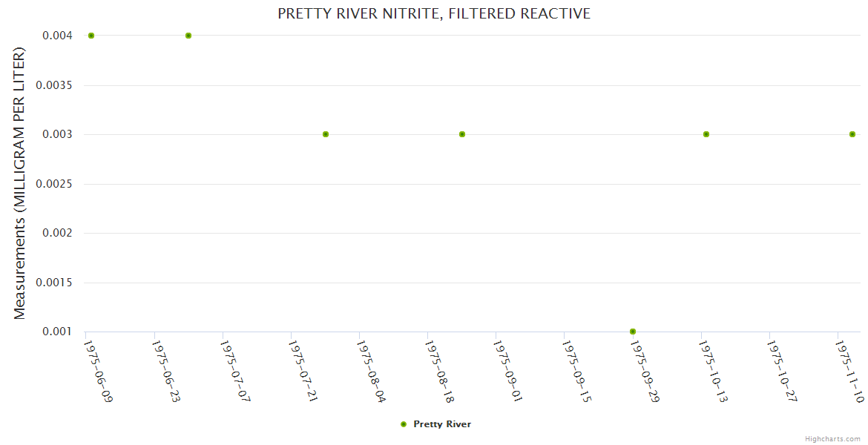
Task: Click the leftmost 0.004 data point
Action: click(x=91, y=36)
